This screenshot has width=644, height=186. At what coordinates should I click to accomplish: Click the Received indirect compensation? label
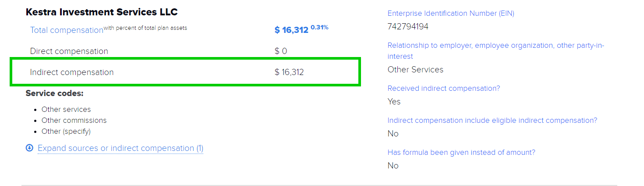(444, 89)
